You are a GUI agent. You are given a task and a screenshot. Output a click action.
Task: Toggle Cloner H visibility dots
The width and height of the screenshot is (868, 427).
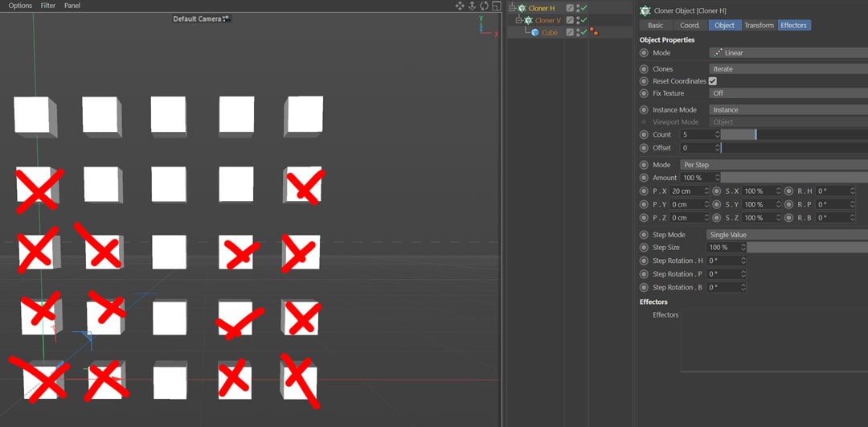pyautogui.click(x=578, y=8)
